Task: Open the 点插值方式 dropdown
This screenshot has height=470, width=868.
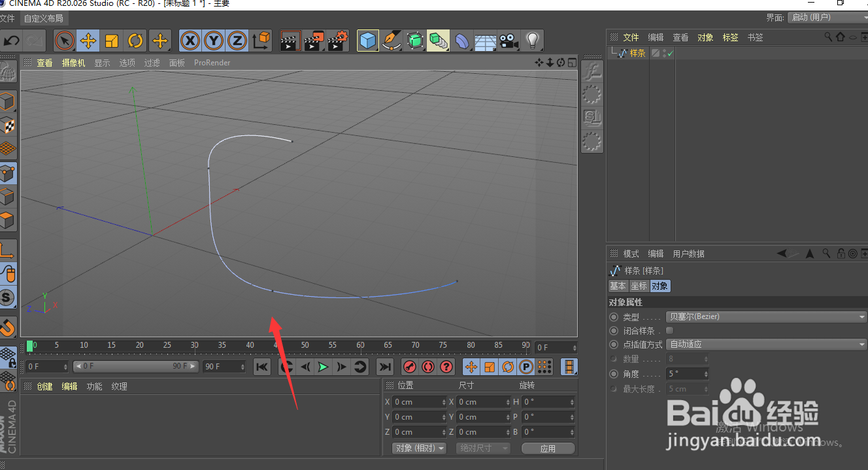Action: pyautogui.click(x=767, y=344)
